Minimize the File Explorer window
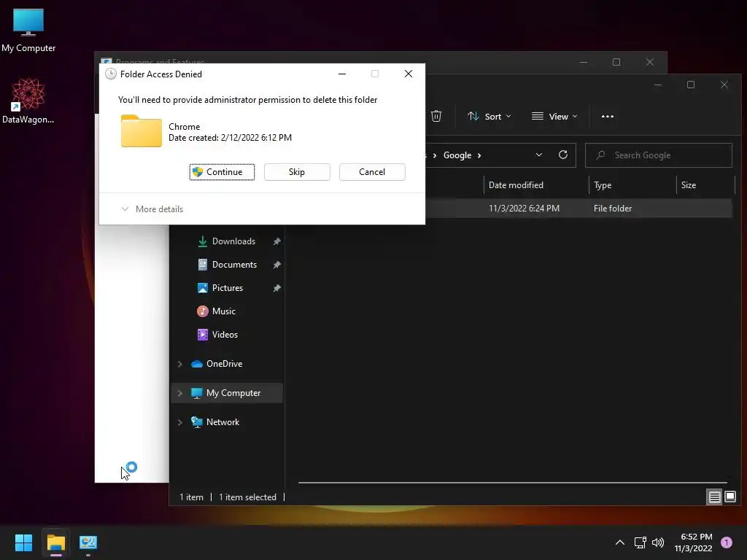747x560 pixels. click(x=658, y=85)
